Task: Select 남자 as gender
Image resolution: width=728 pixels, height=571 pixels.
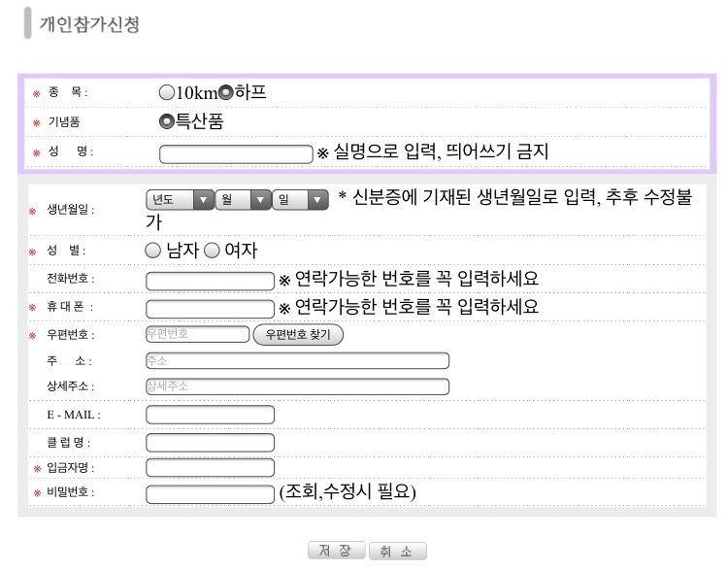Action: point(152,251)
